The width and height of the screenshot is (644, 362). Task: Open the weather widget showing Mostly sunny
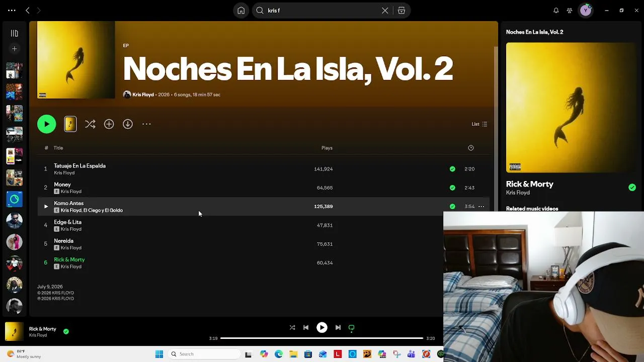pyautogui.click(x=24, y=354)
